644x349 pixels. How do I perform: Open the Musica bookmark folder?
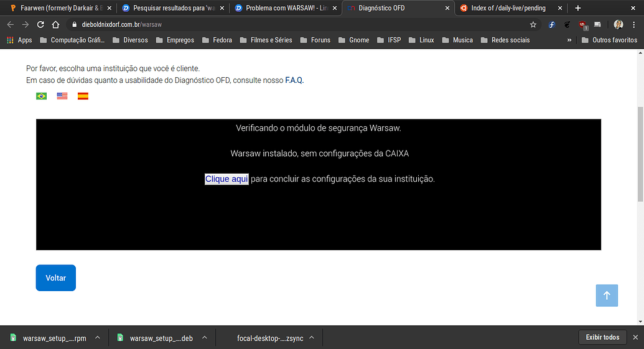tap(457, 40)
